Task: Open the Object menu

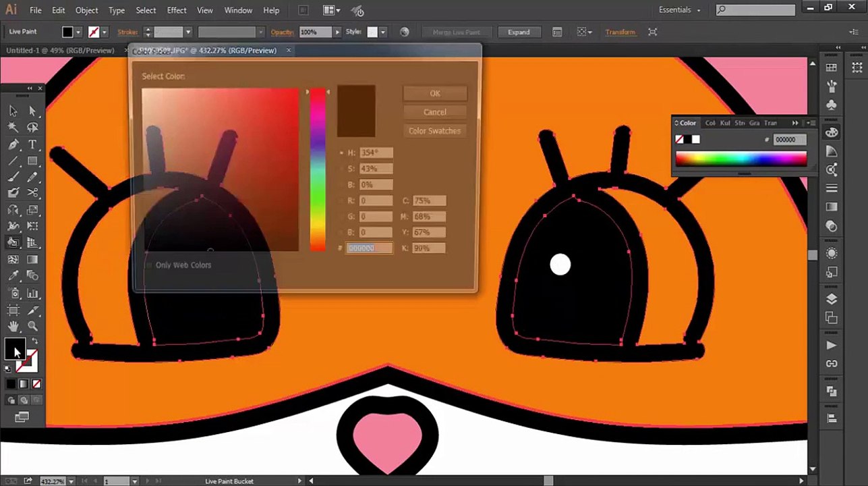Action: click(x=86, y=10)
